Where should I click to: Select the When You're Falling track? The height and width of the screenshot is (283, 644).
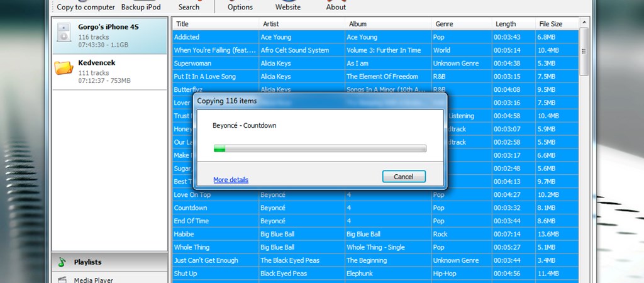click(x=375, y=50)
